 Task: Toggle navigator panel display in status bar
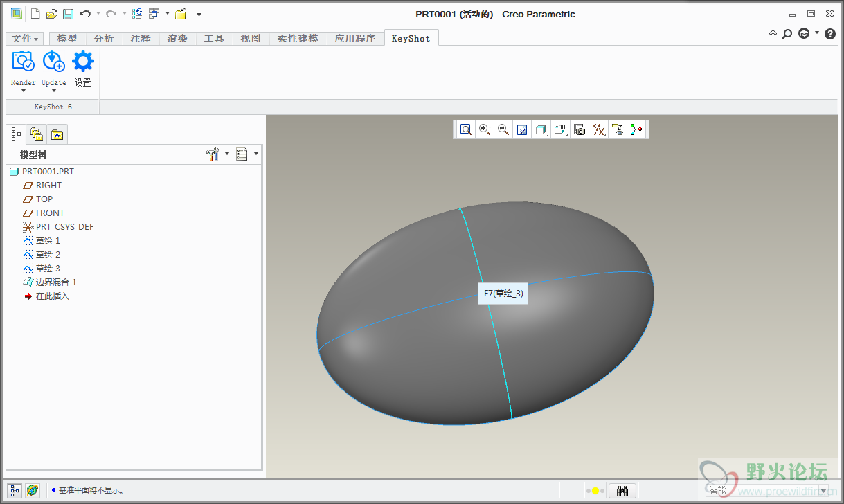click(15, 490)
